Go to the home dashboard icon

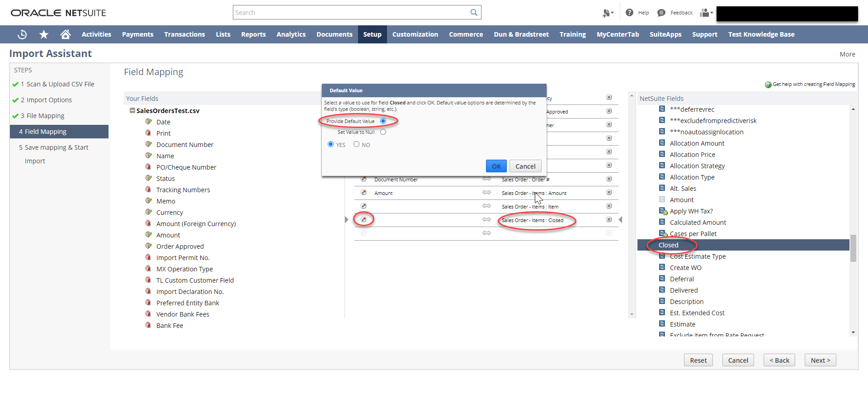pos(66,34)
